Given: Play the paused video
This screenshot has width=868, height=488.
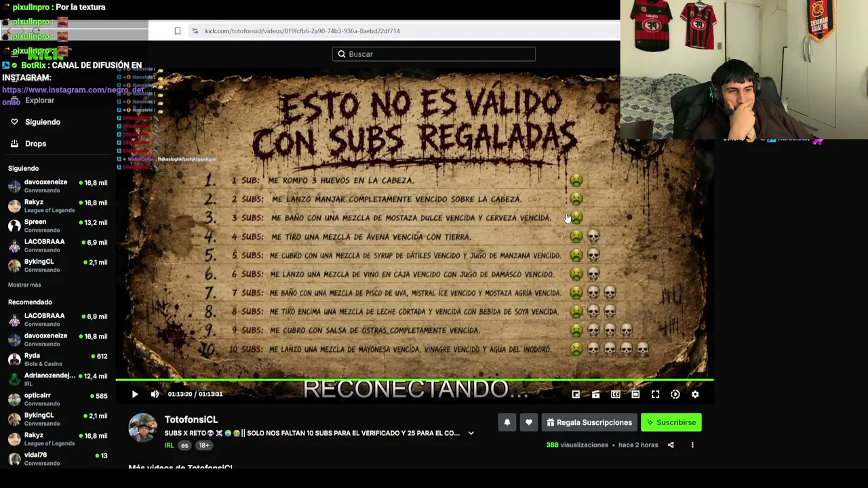Looking at the screenshot, I should [x=135, y=394].
